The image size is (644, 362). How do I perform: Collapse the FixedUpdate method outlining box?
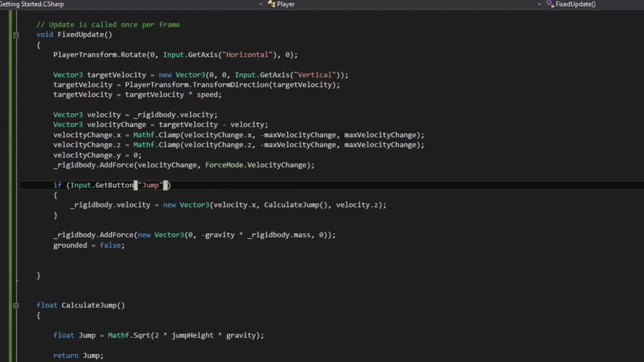coord(16,35)
